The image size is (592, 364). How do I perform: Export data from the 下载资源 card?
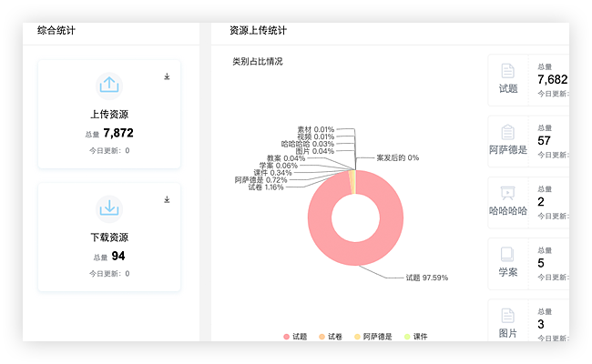click(167, 199)
